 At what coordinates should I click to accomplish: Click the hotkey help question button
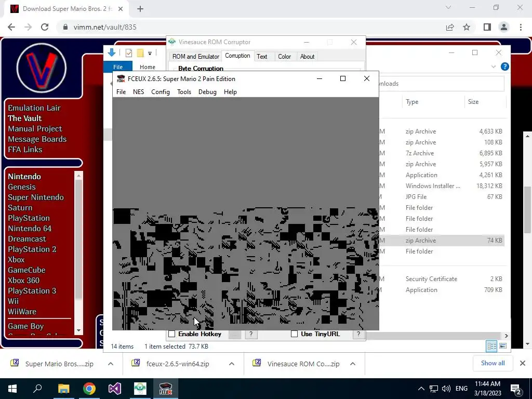point(251,334)
